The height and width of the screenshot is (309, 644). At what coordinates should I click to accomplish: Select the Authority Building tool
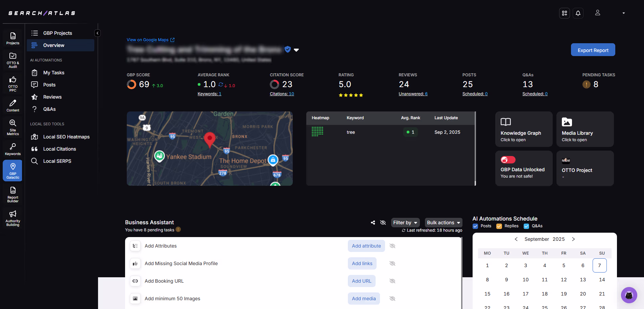(13, 217)
